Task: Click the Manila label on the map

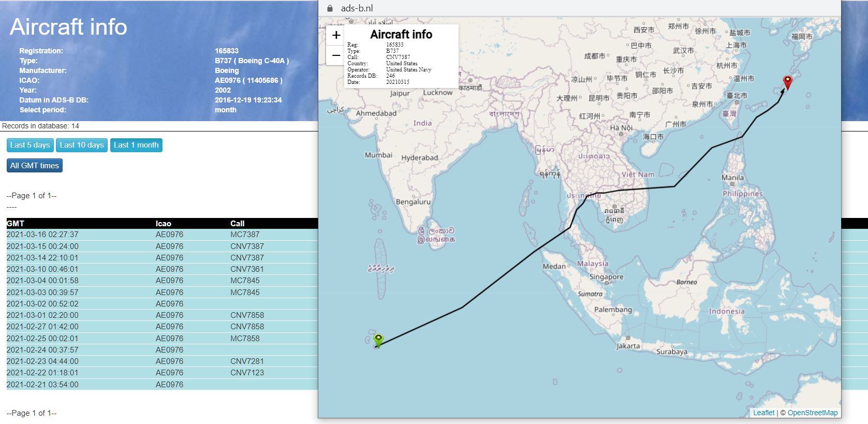Action: pyautogui.click(x=732, y=178)
